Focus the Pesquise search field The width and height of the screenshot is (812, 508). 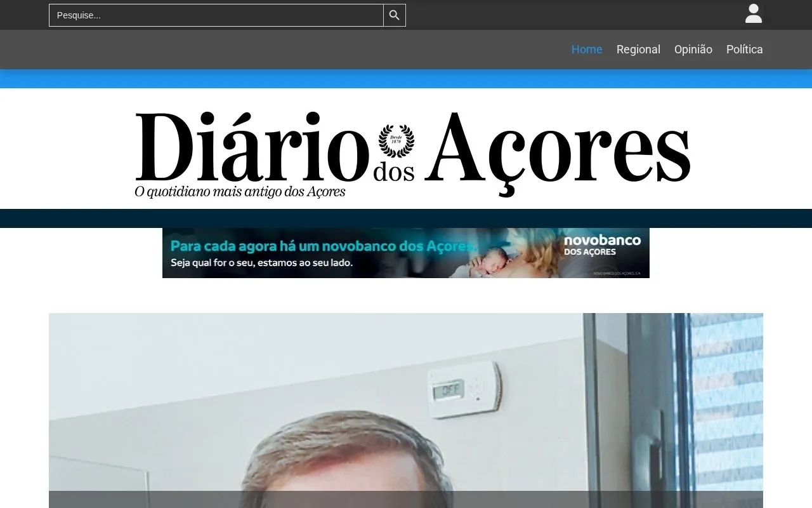[x=216, y=15]
